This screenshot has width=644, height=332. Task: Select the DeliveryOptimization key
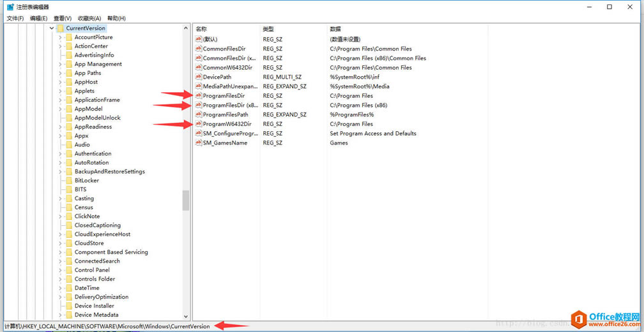click(x=102, y=297)
